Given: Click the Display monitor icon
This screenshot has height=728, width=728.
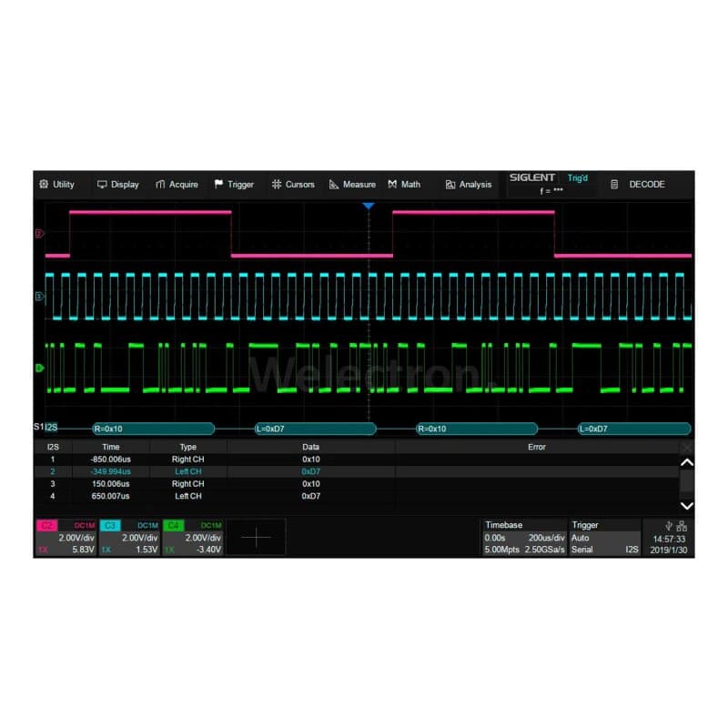Looking at the screenshot, I should [x=102, y=185].
